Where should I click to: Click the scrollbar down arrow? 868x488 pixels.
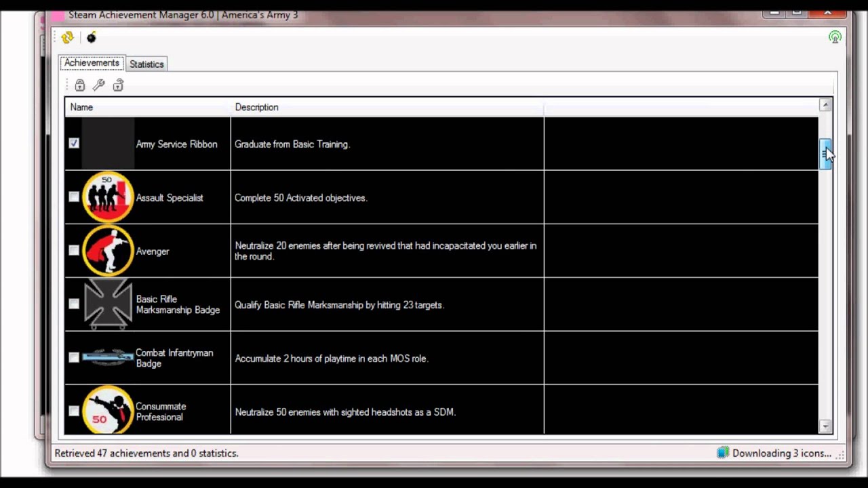tap(825, 426)
